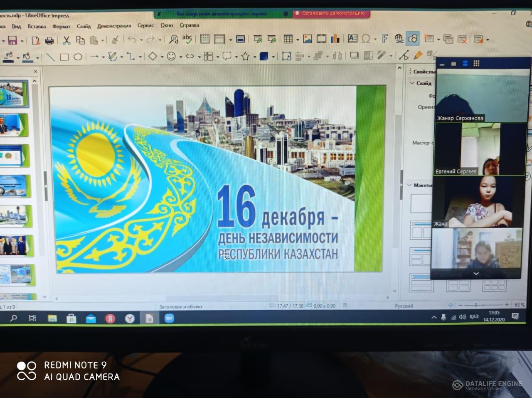This screenshot has width=532, height=398.
Task: Open the Symbol Shapes smiley dropdown arrow
Action: [180, 57]
